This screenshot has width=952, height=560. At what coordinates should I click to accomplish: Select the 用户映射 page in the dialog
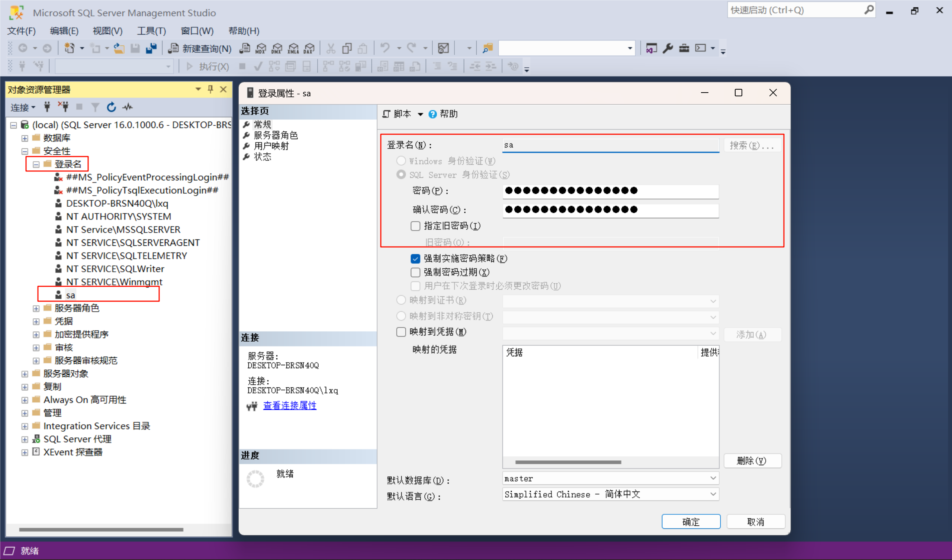(x=271, y=146)
